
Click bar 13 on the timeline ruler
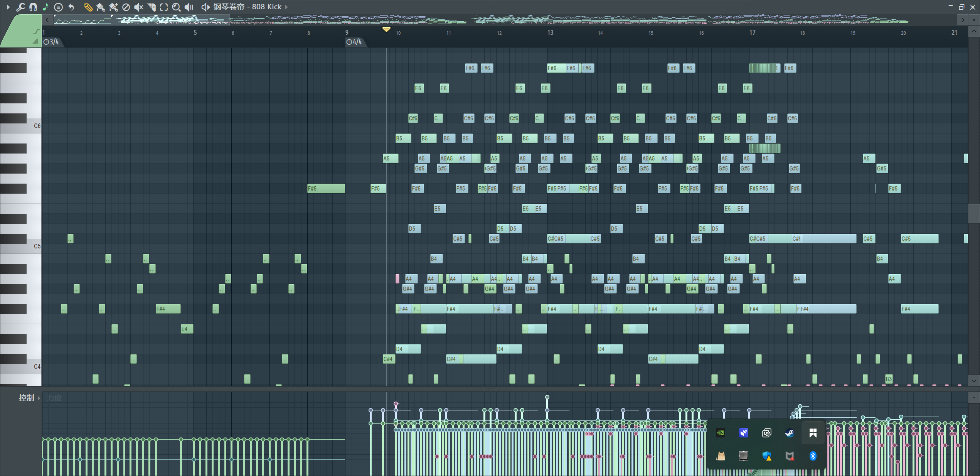(x=550, y=32)
